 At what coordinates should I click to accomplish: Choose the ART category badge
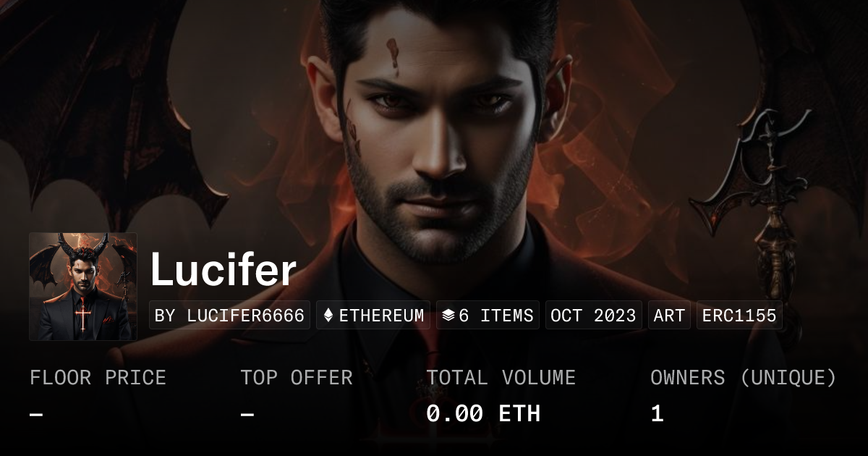pyautogui.click(x=669, y=316)
